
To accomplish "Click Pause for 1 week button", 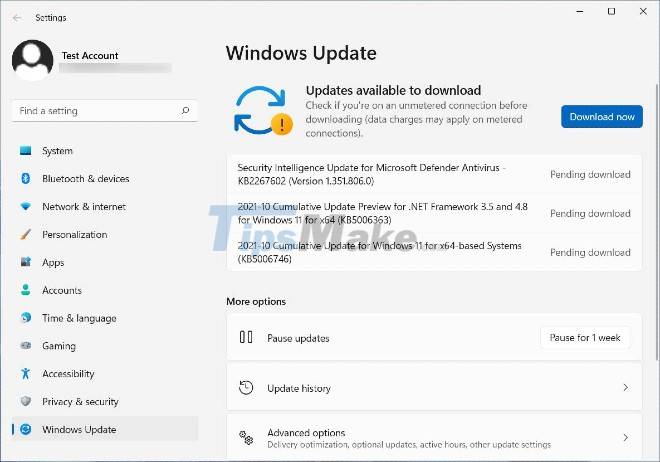I will [x=585, y=337].
